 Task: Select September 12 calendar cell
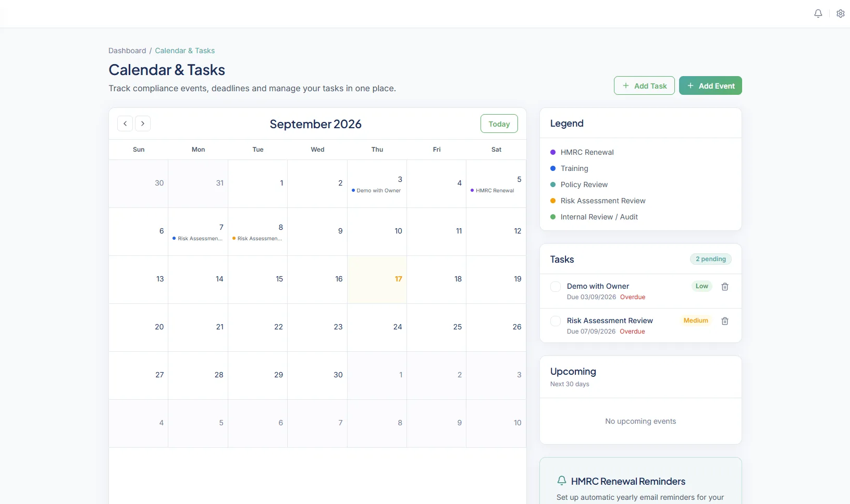tap(496, 231)
